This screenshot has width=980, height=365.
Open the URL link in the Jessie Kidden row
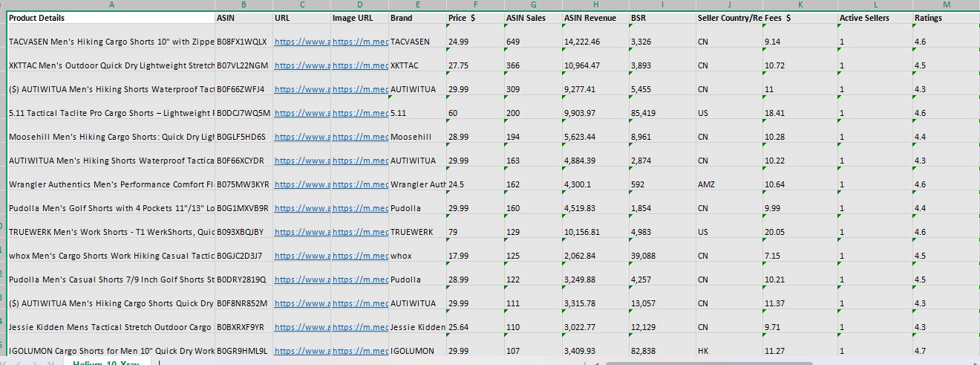coord(302,327)
